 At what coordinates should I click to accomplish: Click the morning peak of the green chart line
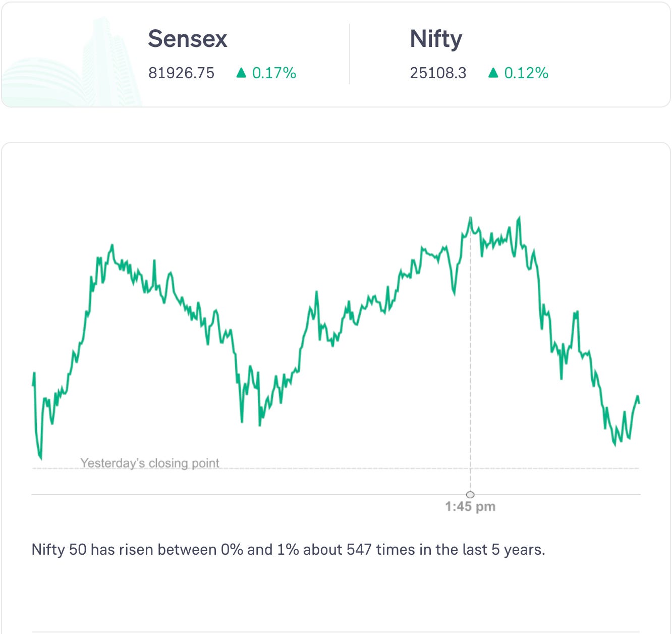tap(112, 246)
